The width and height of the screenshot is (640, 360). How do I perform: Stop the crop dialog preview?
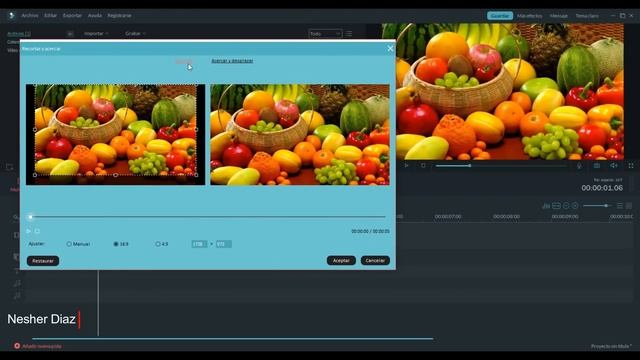coord(37,231)
